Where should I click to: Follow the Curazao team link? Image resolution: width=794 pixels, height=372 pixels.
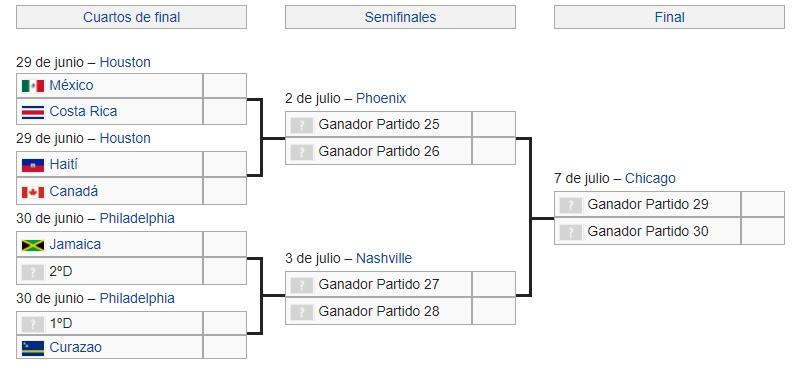pos(75,347)
